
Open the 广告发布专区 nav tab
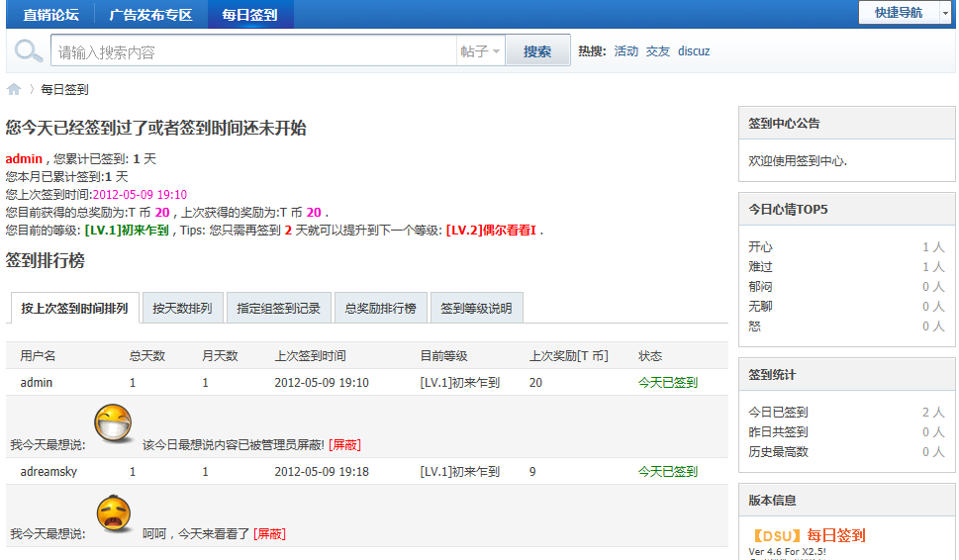click(x=150, y=15)
